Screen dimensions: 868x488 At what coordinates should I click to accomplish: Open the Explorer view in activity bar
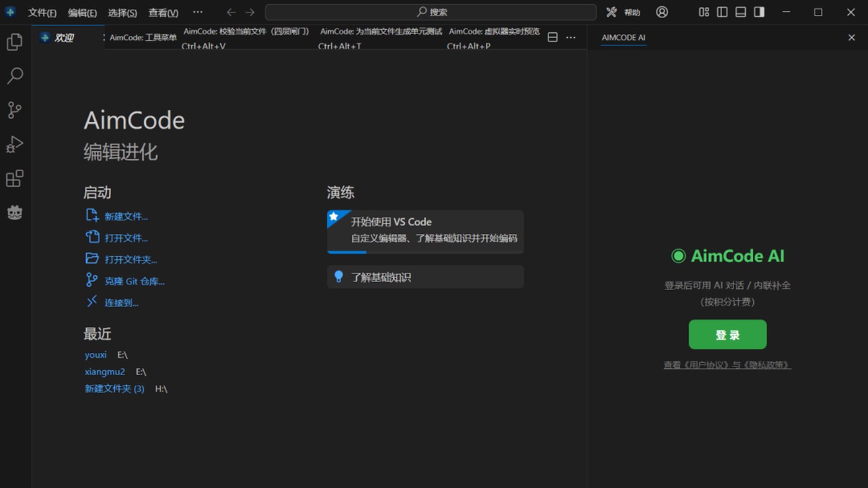pyautogui.click(x=14, y=42)
